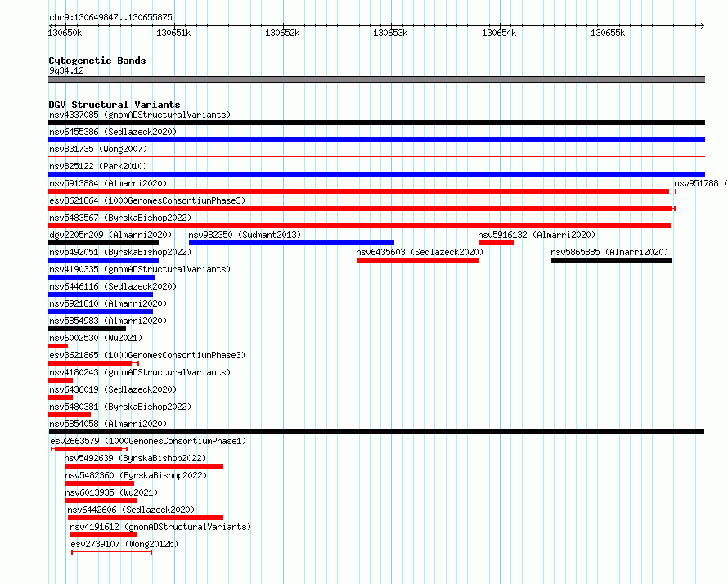This screenshot has height=584, width=728.
Task: Open nsv6436019 (Sedlazeck2020) label
Action: [113, 389]
